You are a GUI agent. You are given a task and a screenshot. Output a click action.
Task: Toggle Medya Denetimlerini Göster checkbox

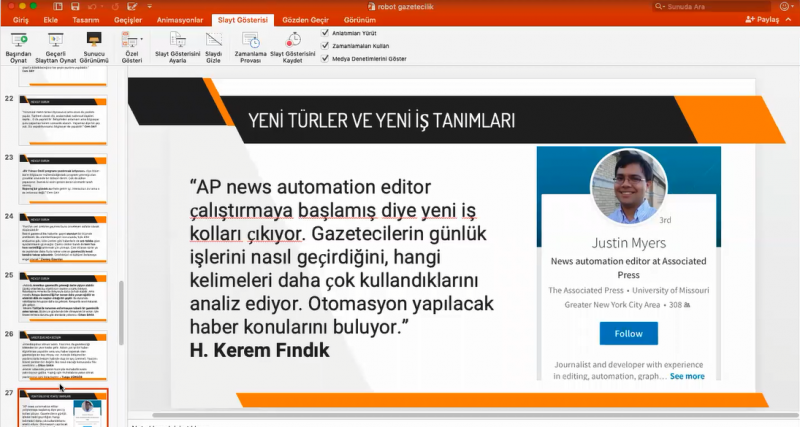click(x=325, y=59)
